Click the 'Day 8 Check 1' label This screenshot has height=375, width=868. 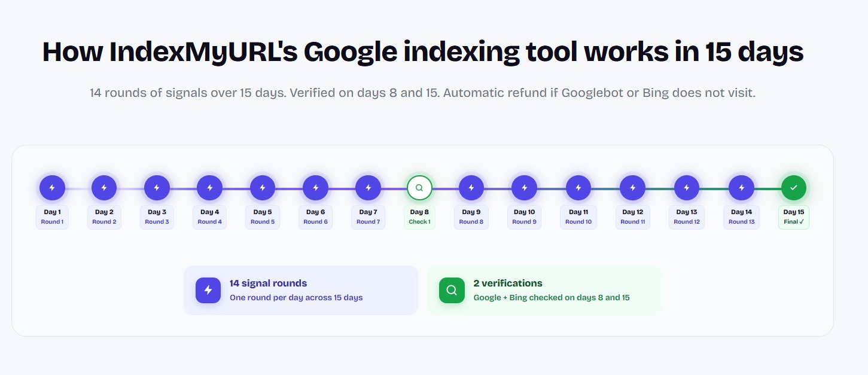point(419,217)
